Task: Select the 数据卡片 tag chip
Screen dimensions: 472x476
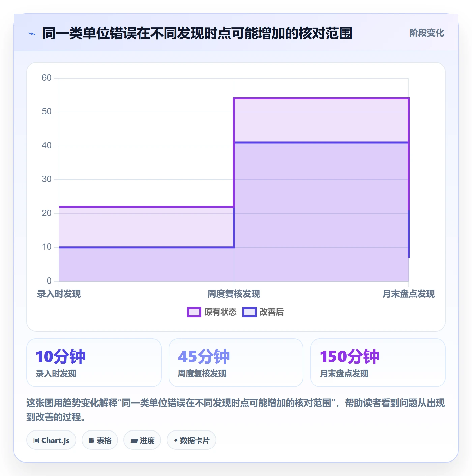Action: [x=191, y=440]
